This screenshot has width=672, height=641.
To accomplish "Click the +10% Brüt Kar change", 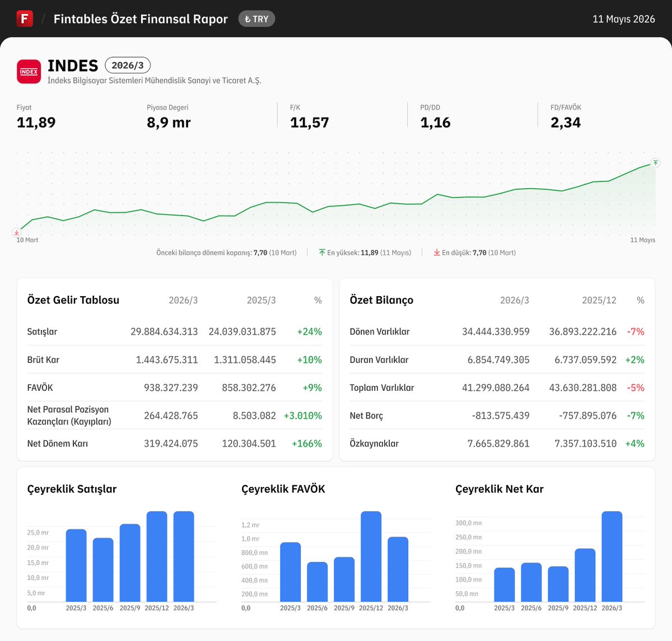I will [310, 359].
